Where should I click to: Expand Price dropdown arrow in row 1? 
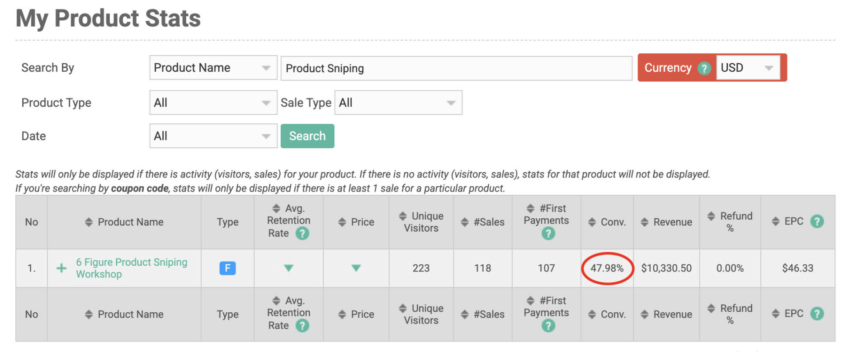tap(356, 268)
